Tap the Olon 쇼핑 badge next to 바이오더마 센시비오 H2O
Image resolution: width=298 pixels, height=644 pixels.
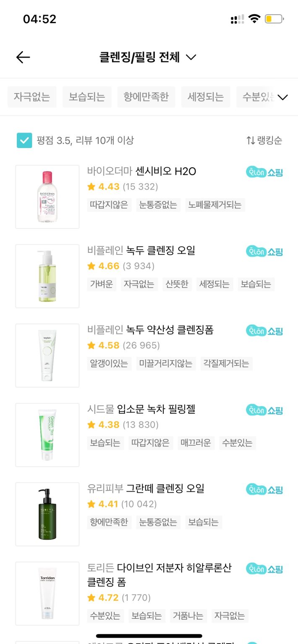(x=264, y=171)
